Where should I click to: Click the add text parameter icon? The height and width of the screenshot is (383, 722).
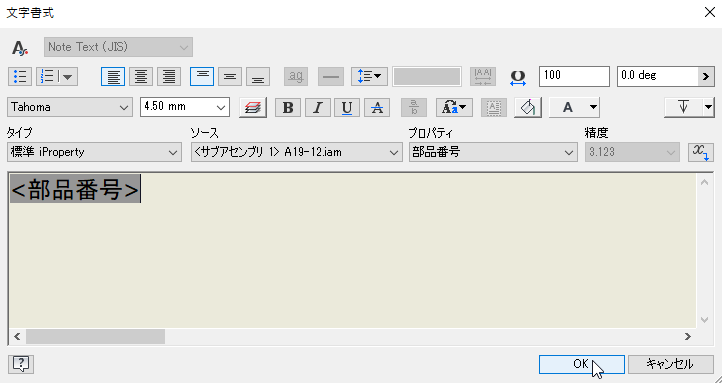click(701, 152)
